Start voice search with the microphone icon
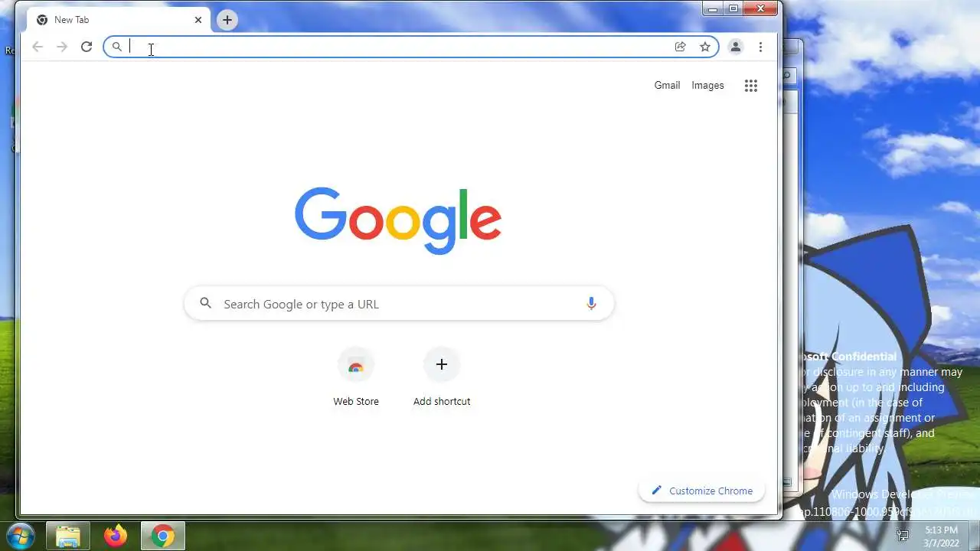 (591, 304)
